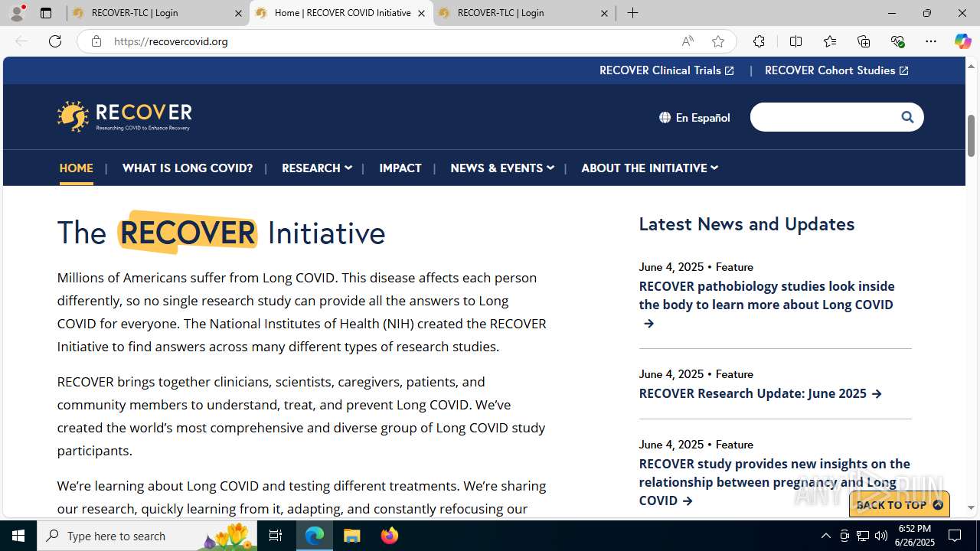Open the Windows Start menu
This screenshot has height=551, width=980.
(x=18, y=536)
